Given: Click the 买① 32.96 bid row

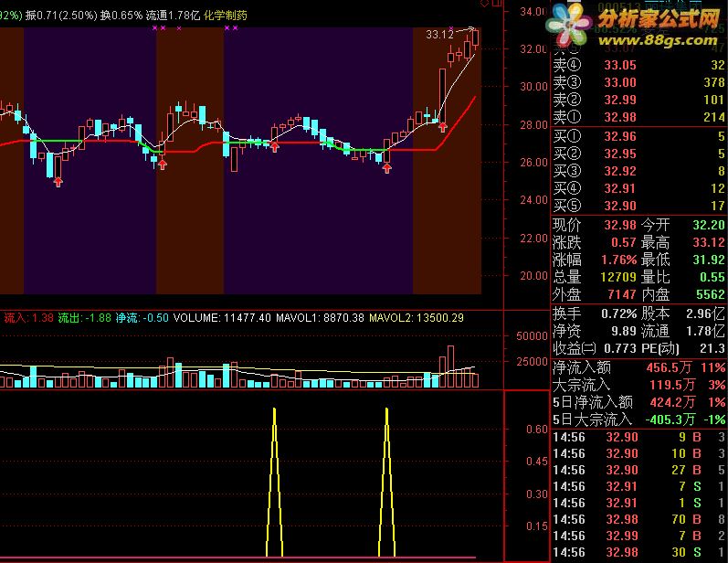Looking at the screenshot, I should pyautogui.click(x=638, y=136).
